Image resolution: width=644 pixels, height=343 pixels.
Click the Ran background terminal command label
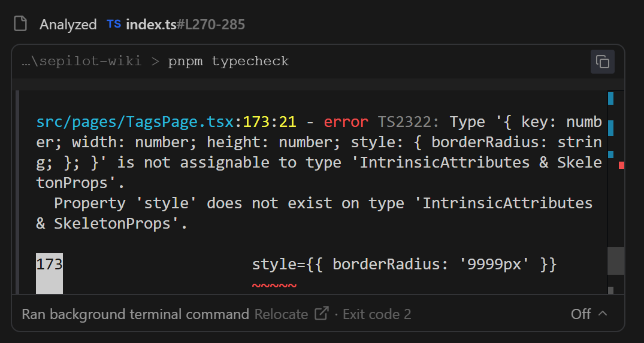[135, 314]
